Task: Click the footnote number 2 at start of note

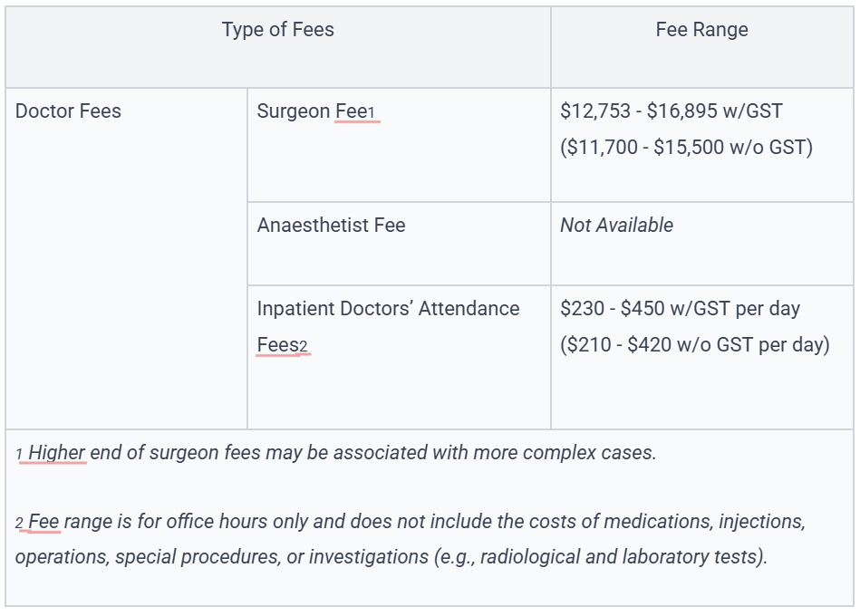Action: pyautogui.click(x=19, y=524)
